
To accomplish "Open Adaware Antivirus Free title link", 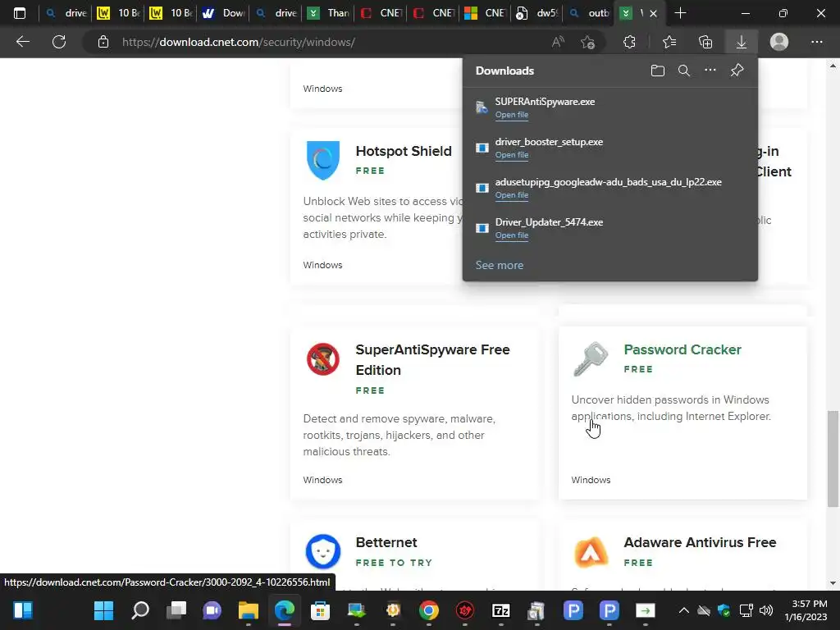I will coord(700,542).
